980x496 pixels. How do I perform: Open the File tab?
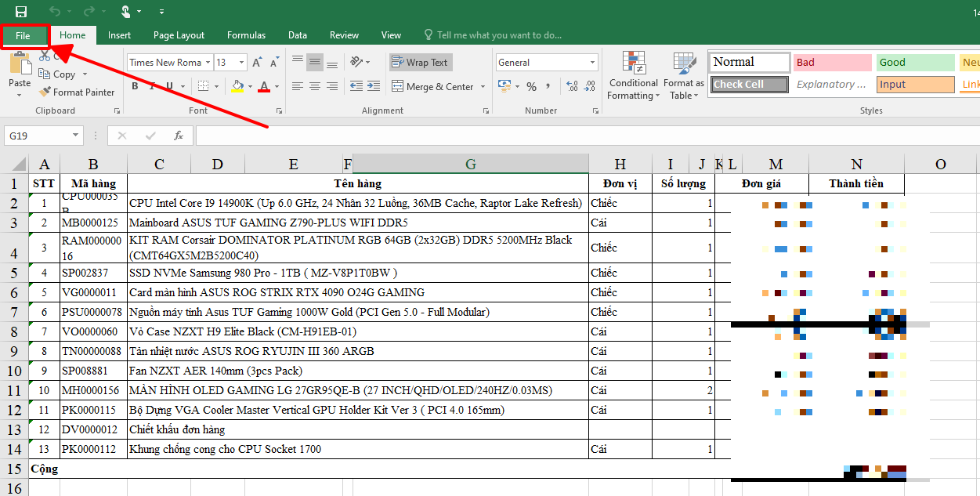tap(23, 35)
